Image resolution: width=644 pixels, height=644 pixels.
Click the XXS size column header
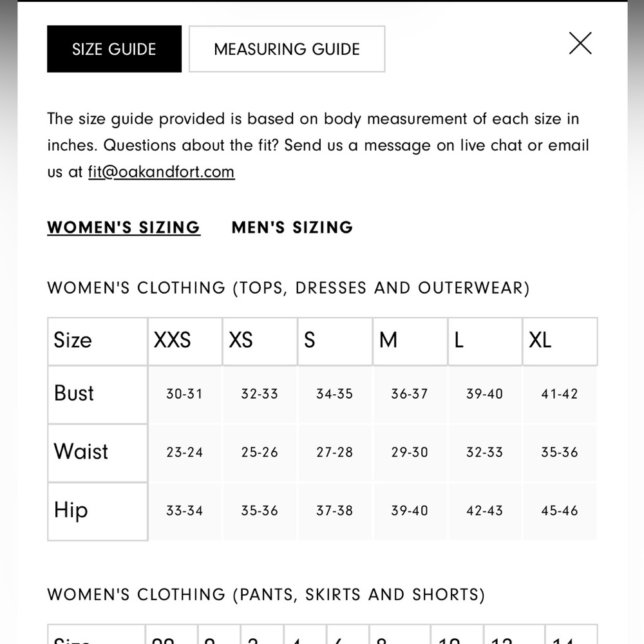pos(185,341)
